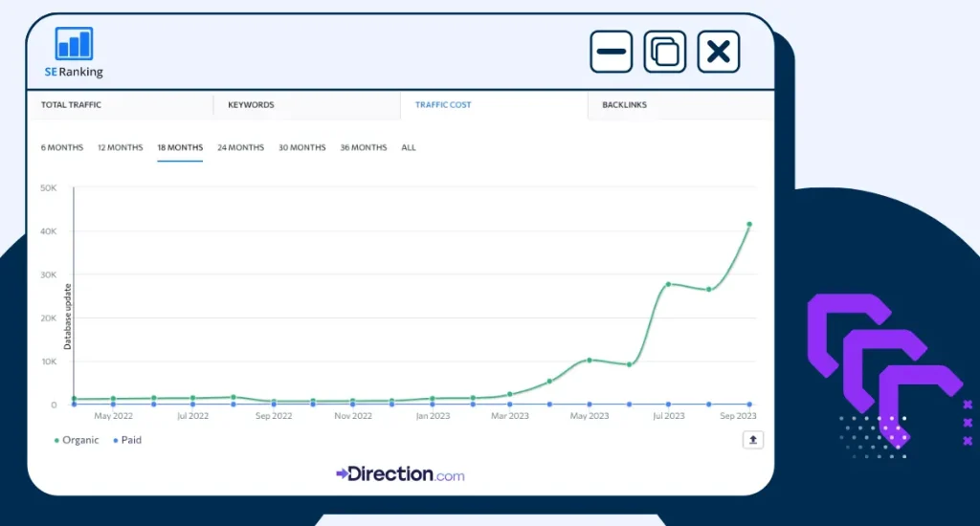Close the window with X icon

[x=718, y=52]
